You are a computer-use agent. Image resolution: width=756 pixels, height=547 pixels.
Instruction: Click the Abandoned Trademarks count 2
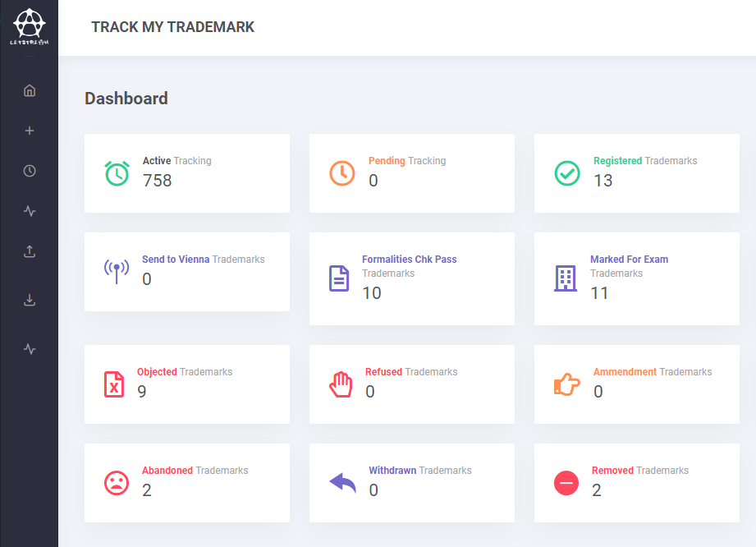coord(147,490)
